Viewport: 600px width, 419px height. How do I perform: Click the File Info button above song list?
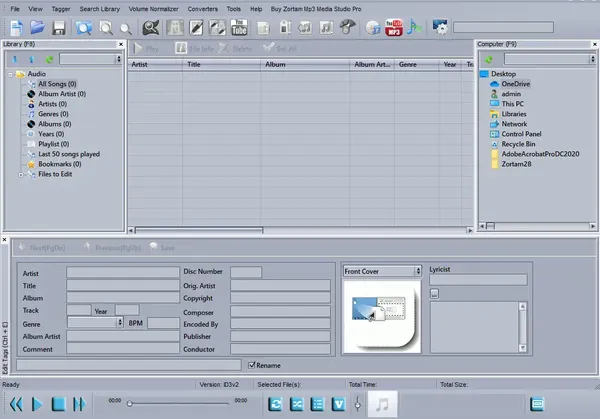coord(195,49)
